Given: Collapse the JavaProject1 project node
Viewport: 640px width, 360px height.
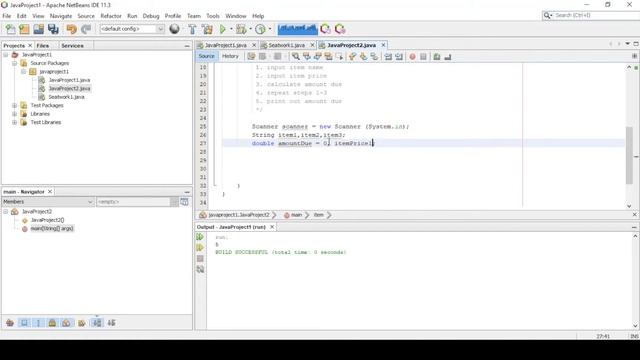Looking at the screenshot, I should [x=6, y=55].
